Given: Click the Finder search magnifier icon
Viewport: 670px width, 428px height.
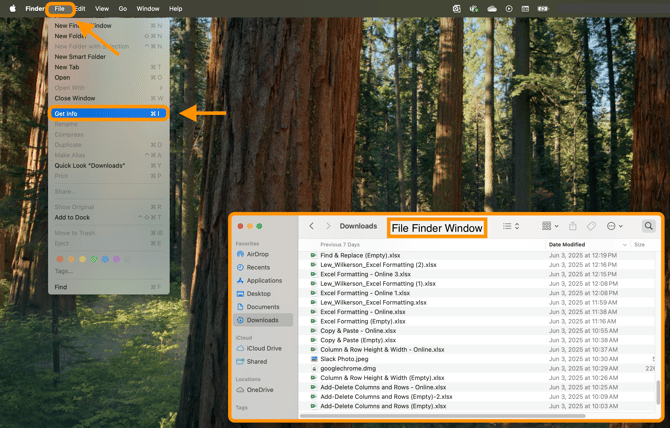Looking at the screenshot, I should [x=648, y=226].
